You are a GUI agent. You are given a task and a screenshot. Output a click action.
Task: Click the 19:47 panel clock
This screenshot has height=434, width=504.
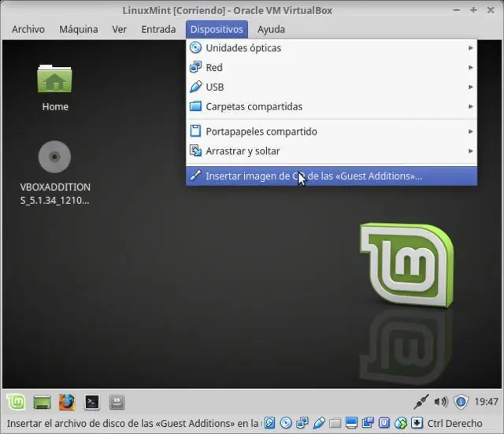(487, 402)
